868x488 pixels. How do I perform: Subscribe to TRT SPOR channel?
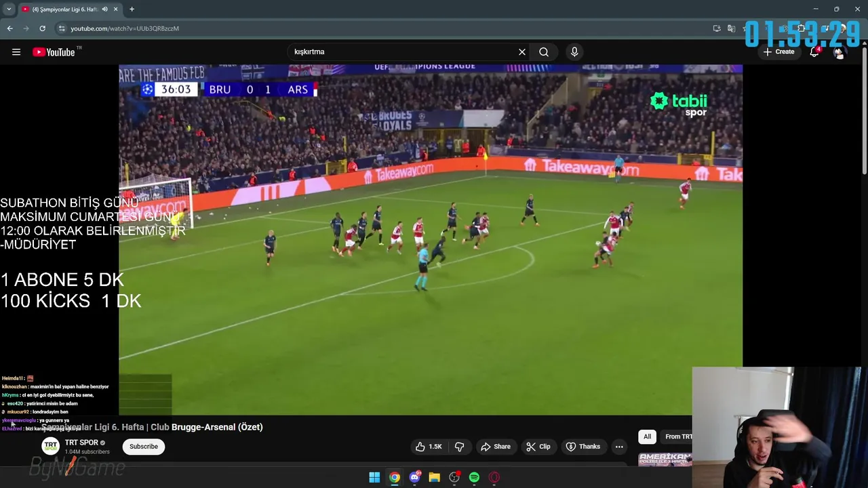pos(144,447)
